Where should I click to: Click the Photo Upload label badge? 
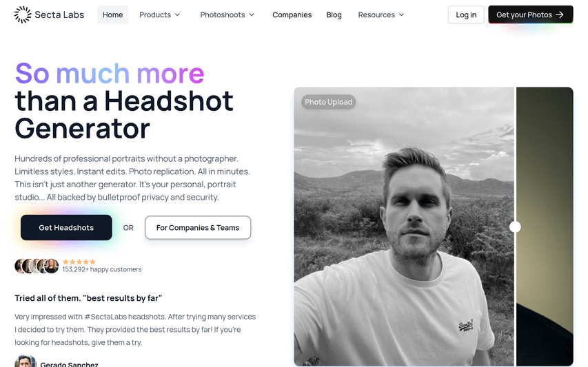tap(329, 102)
